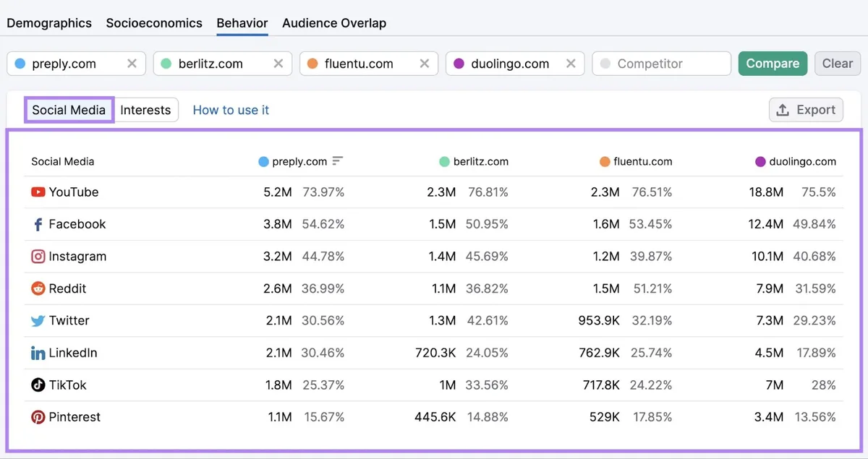Click purple dot in duolingo.com chip
This screenshot has width=868, height=459.
point(459,64)
